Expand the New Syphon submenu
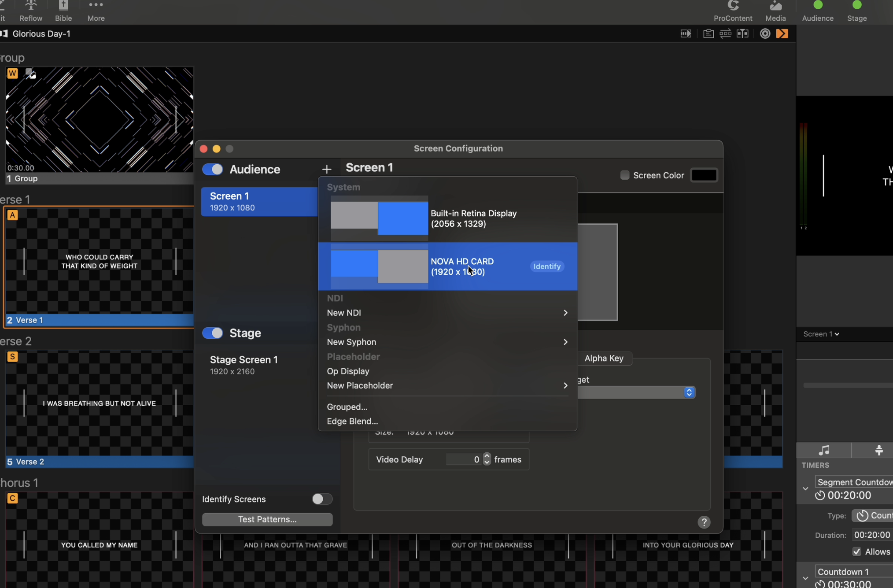893x588 pixels. click(x=447, y=342)
